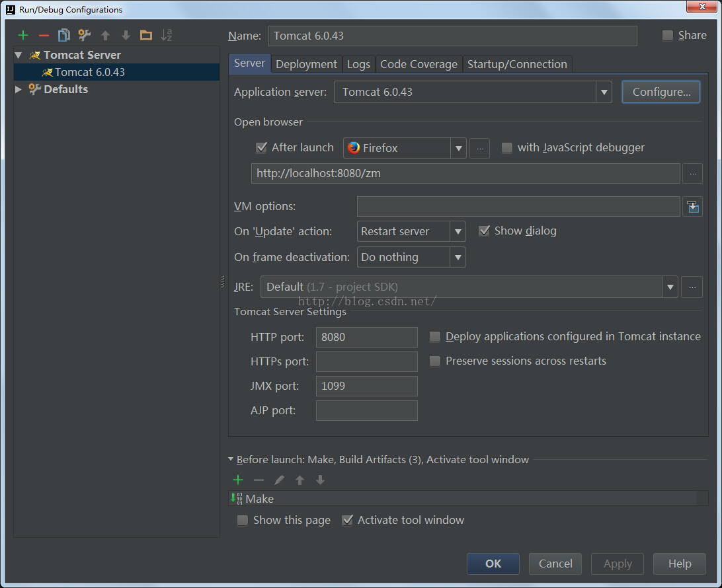Copy the selected configuration
Screen dimensions: 722x588
coord(64,35)
